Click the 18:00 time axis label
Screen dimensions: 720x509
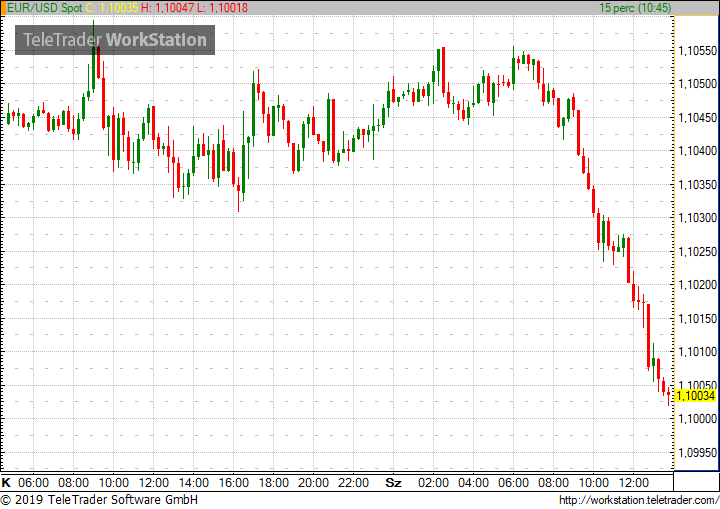click(x=274, y=483)
